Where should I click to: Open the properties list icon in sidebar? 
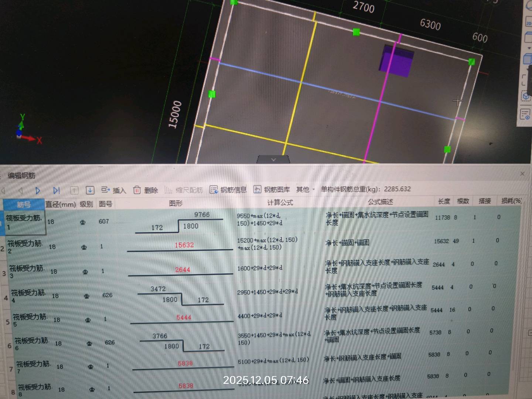pyautogui.click(x=525, y=114)
